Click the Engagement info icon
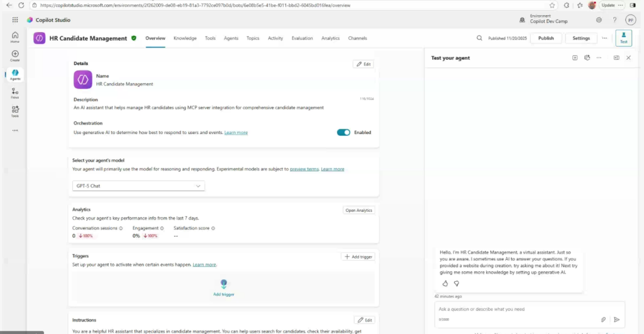 tap(162, 228)
